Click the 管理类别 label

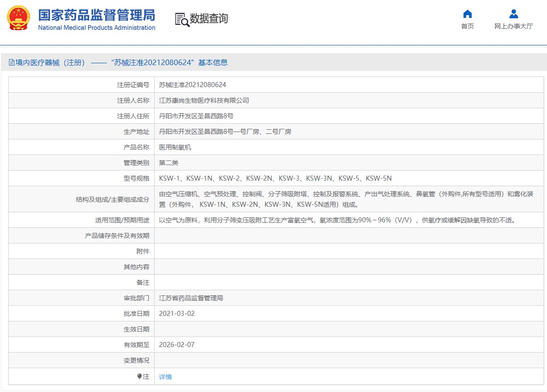(136, 163)
